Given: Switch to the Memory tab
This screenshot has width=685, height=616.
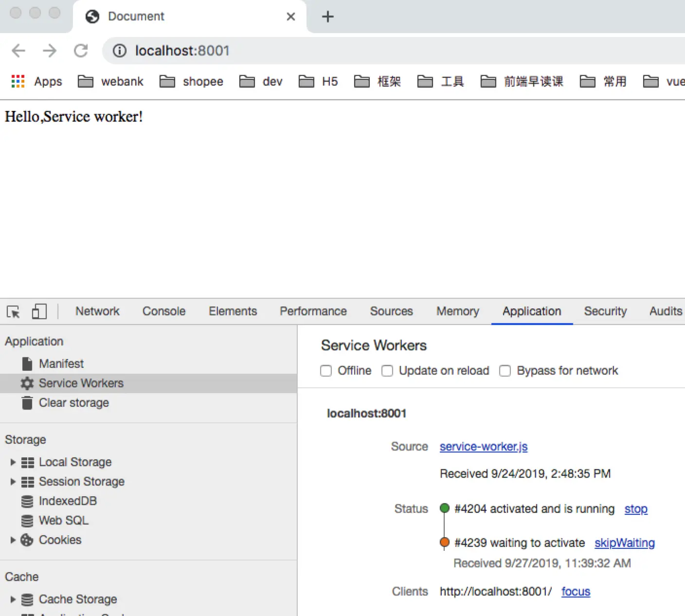Looking at the screenshot, I should pos(458,311).
